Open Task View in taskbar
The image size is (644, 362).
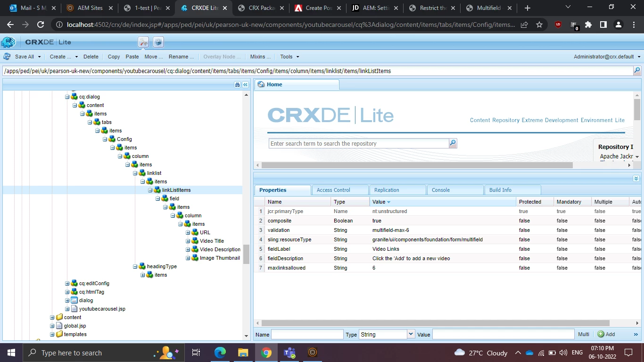pos(196,353)
